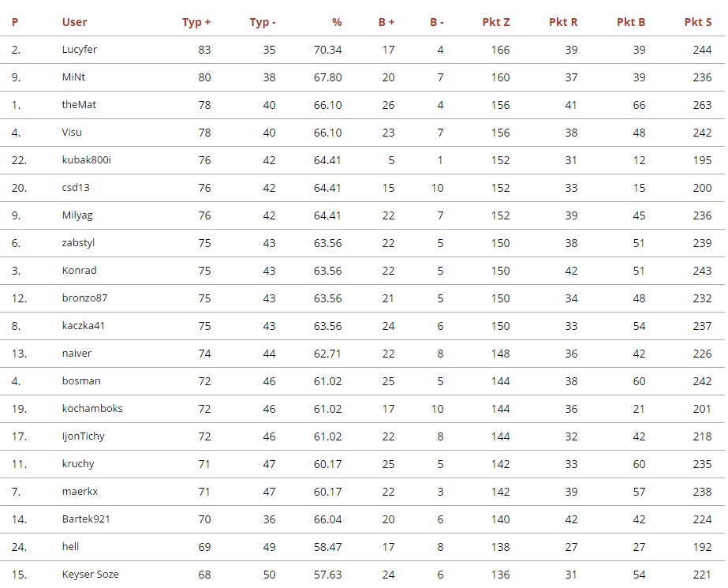728x588 pixels.
Task: Sort by 'Pkt Z' column header
Action: (496, 22)
